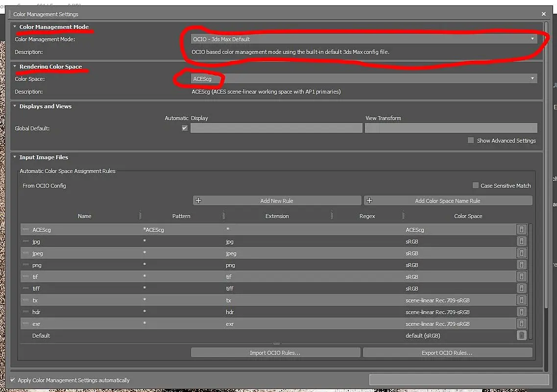Enable Show Advanced Settings

(x=471, y=140)
